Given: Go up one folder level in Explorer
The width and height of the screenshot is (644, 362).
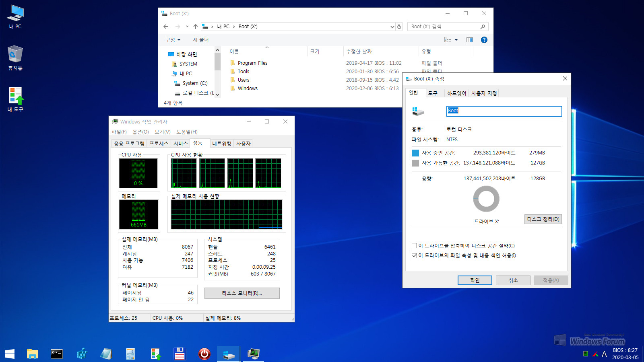Looking at the screenshot, I should tap(196, 27).
